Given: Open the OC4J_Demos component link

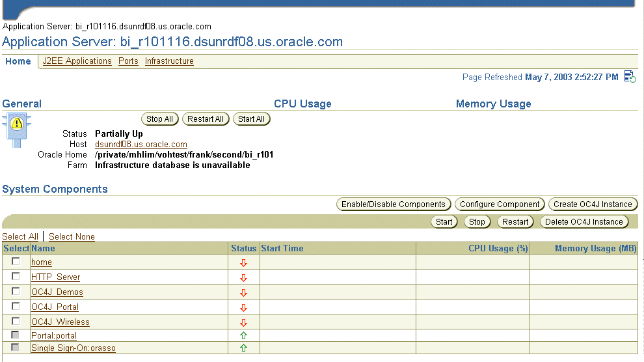Looking at the screenshot, I should pos(57,292).
